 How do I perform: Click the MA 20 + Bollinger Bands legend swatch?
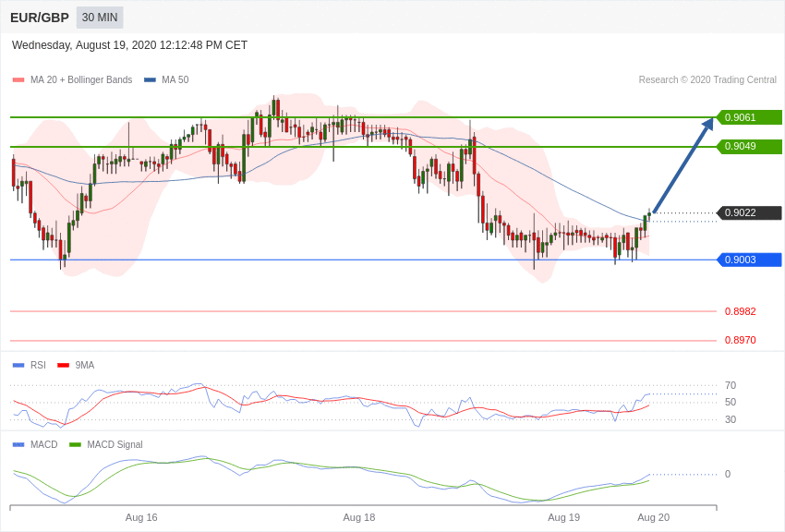(x=18, y=80)
